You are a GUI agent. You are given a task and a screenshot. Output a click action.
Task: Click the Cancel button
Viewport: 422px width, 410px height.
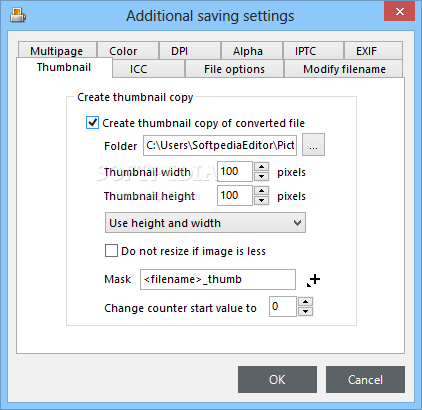tap(365, 379)
